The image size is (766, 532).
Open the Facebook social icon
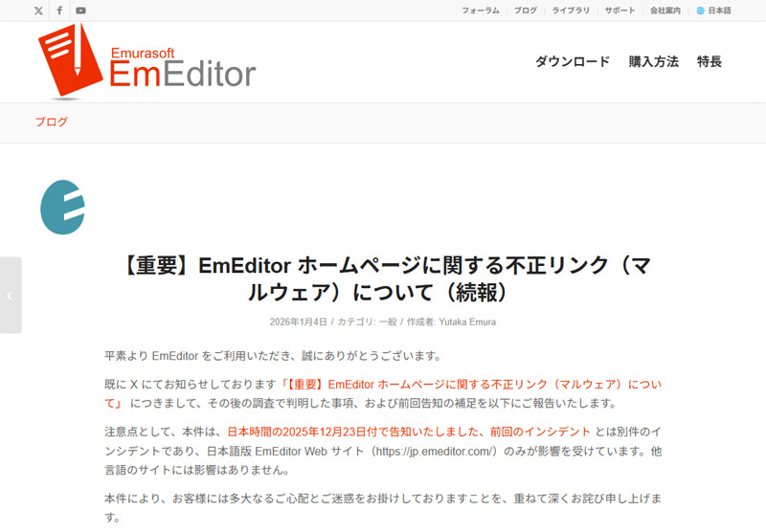coord(59,11)
